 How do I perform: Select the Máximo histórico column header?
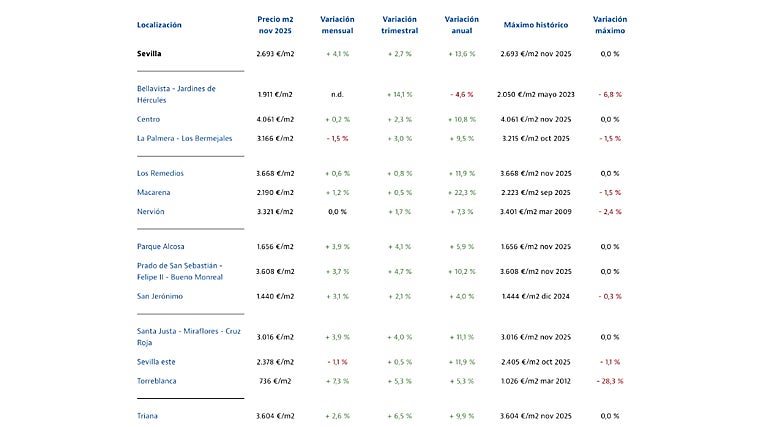point(535,24)
